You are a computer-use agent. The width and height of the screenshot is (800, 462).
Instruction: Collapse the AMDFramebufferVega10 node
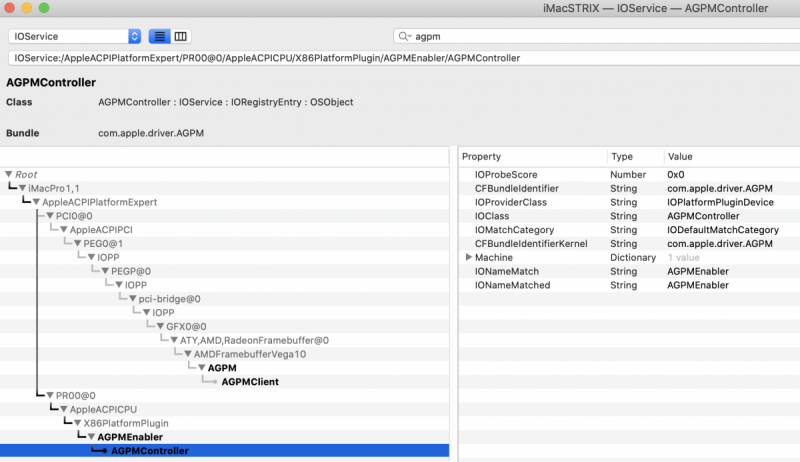pyautogui.click(x=188, y=353)
